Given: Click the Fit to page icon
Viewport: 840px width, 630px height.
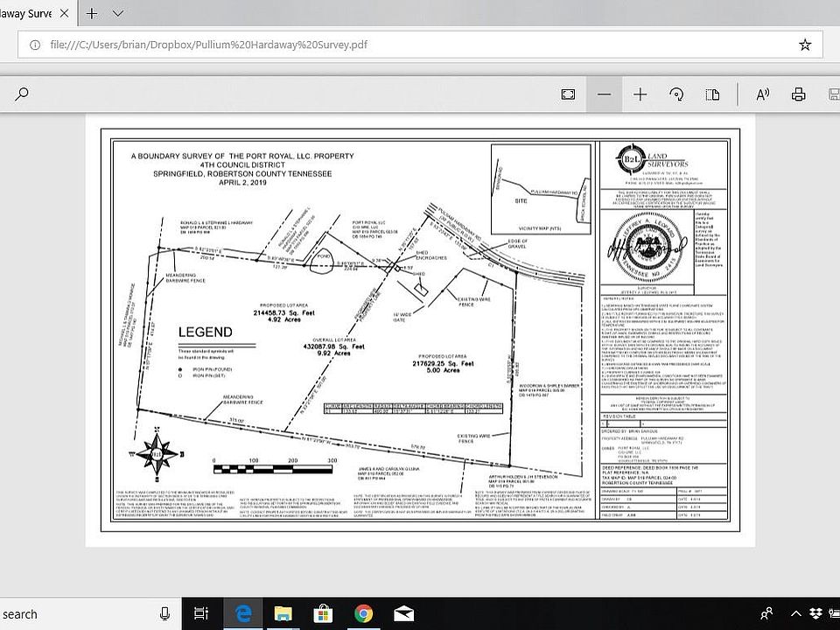Looking at the screenshot, I should click(x=568, y=94).
